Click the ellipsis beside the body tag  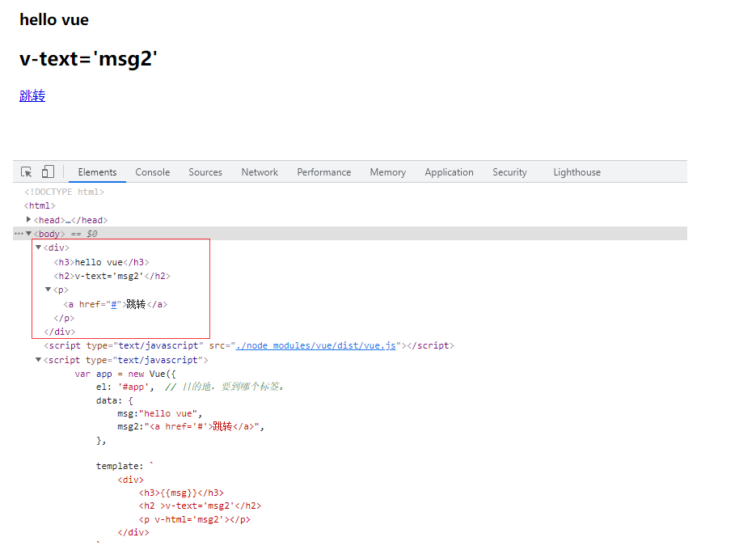(x=19, y=234)
